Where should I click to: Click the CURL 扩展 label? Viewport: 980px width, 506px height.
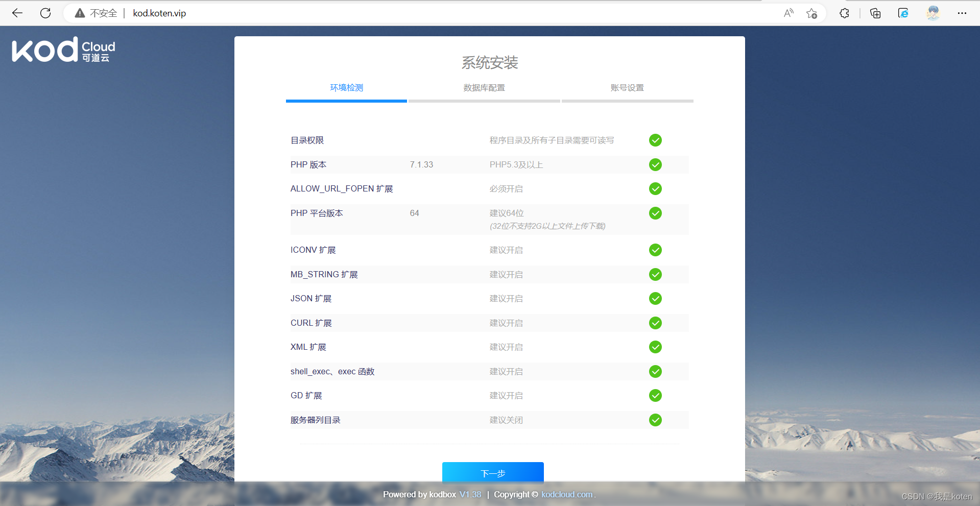pos(311,323)
